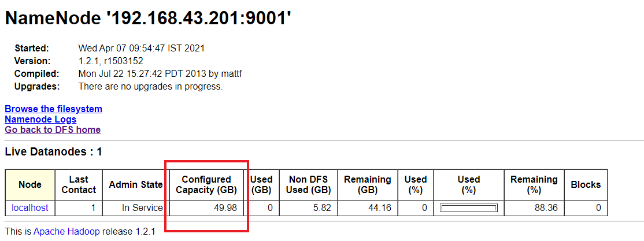Click the Blocks column header
Screen dimensions: 644x241
click(x=586, y=184)
